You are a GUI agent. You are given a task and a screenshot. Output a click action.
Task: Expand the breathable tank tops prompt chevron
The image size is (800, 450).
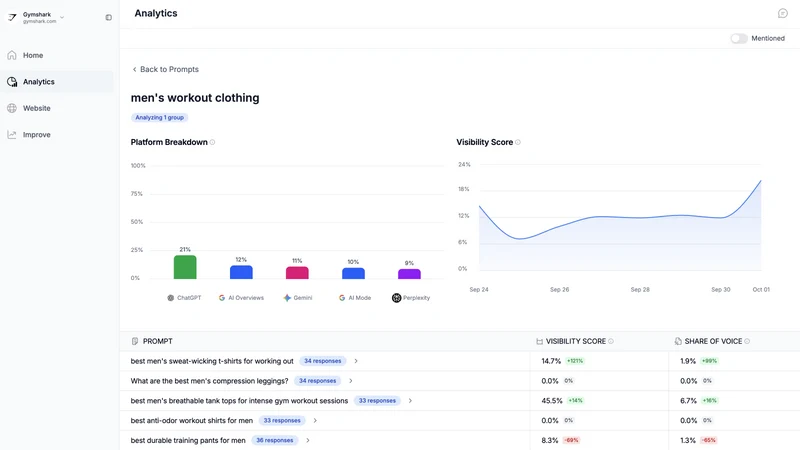(410, 401)
